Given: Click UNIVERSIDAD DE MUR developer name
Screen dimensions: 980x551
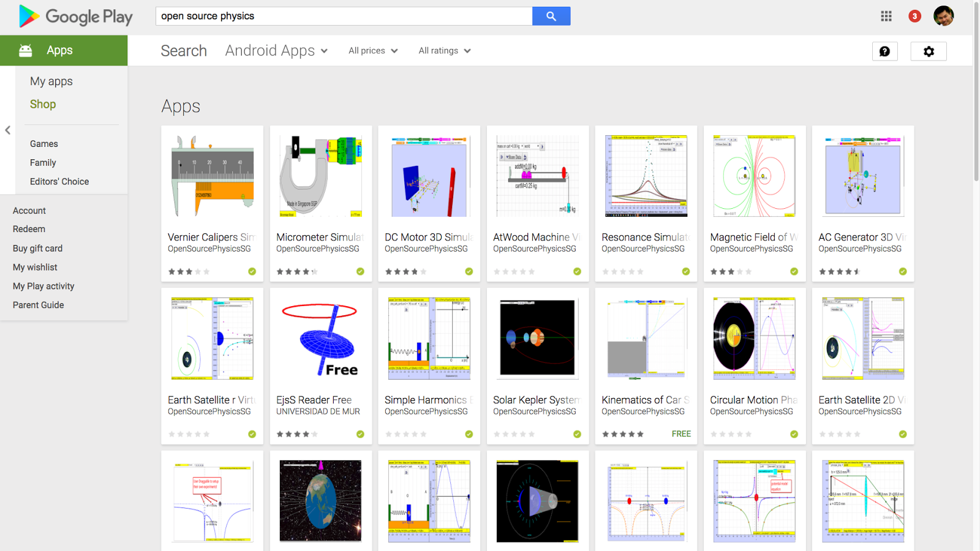Looking at the screenshot, I should (318, 411).
